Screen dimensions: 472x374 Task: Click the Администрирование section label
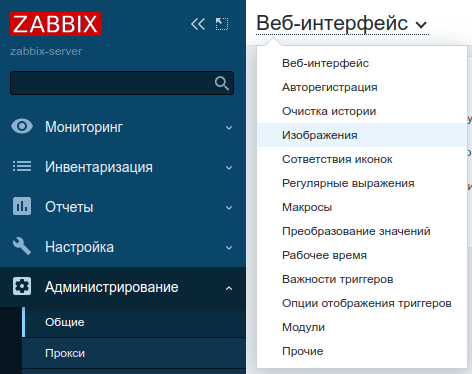pyautogui.click(x=112, y=287)
